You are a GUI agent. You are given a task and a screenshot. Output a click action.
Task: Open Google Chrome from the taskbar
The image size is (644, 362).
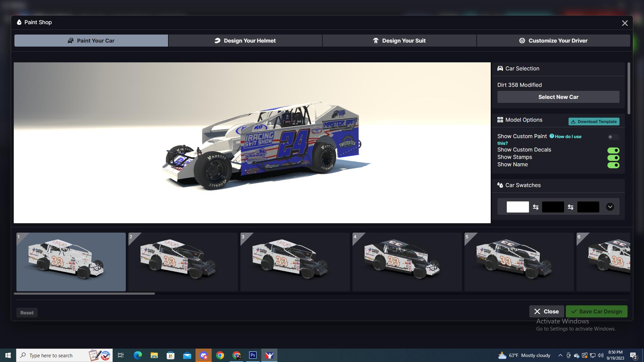220,355
